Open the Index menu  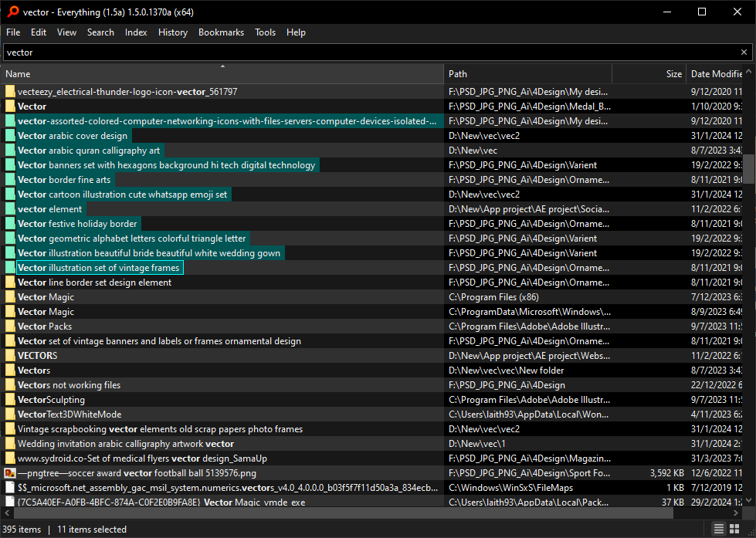pos(136,32)
